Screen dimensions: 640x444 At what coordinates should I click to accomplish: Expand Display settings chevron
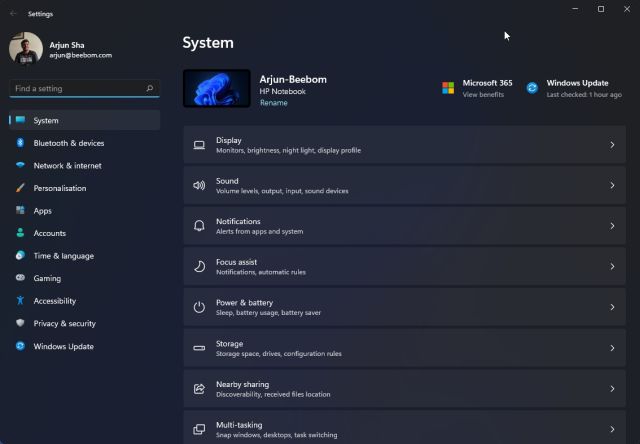(x=612, y=145)
